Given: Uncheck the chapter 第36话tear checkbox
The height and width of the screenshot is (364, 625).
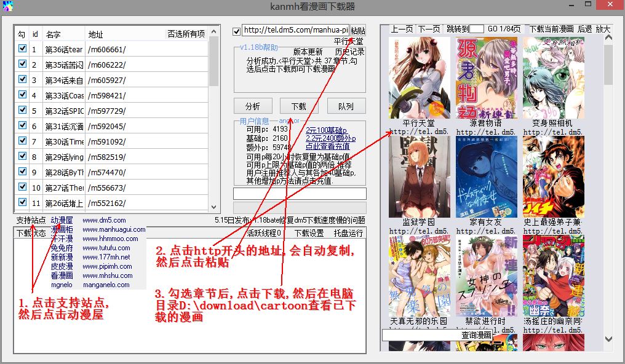Looking at the screenshot, I should click(22, 49).
